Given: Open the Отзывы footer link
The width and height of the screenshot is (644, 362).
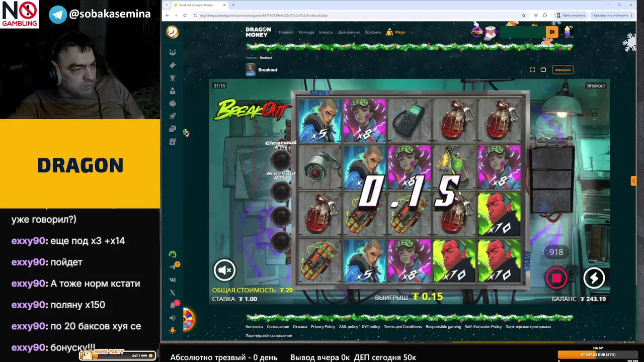Looking at the screenshot, I should tap(300, 327).
